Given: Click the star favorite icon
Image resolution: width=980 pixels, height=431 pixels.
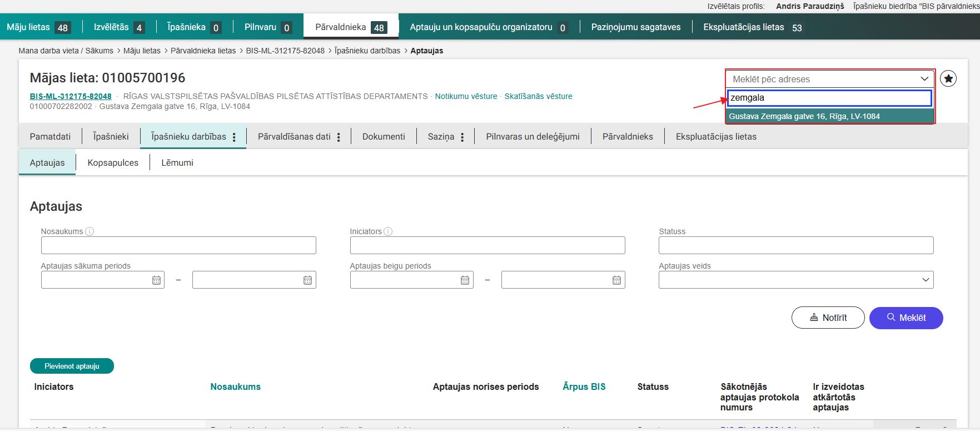Looking at the screenshot, I should coord(948,79).
